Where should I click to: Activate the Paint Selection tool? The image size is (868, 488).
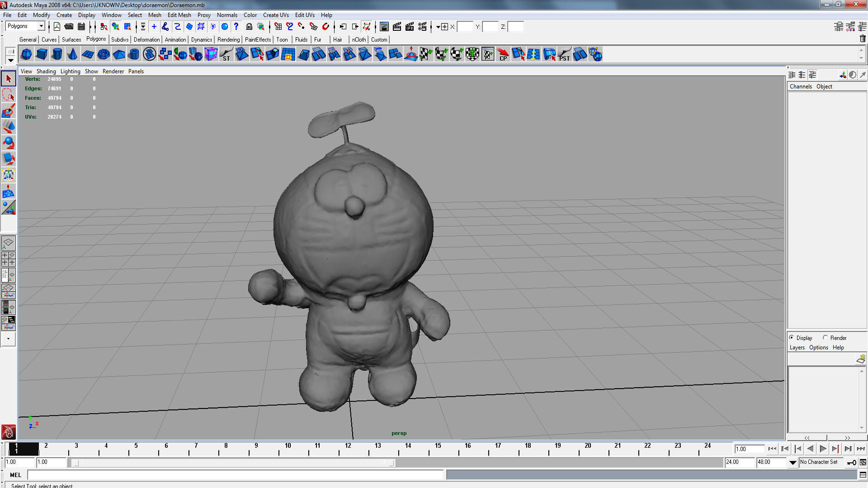8,111
